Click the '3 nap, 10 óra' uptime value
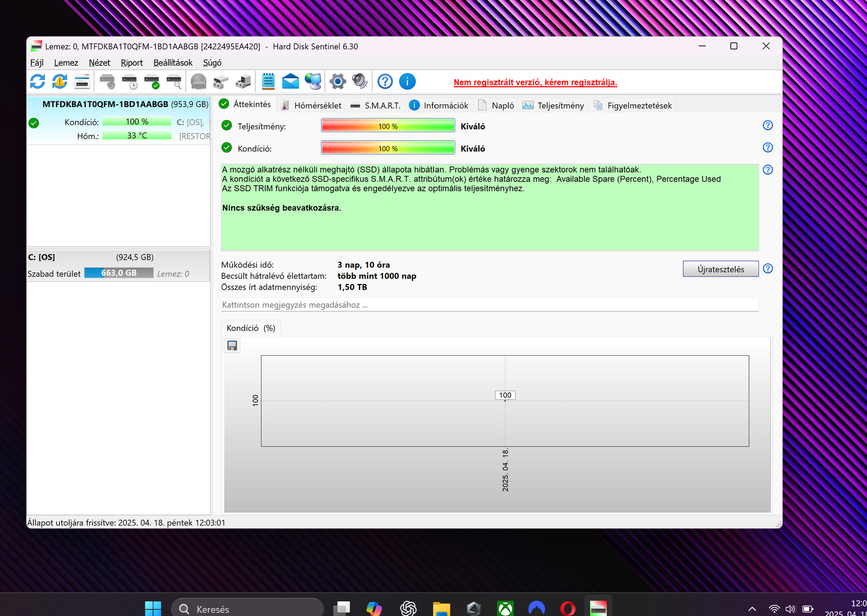Screen dimensions: 867x616 coord(363,265)
